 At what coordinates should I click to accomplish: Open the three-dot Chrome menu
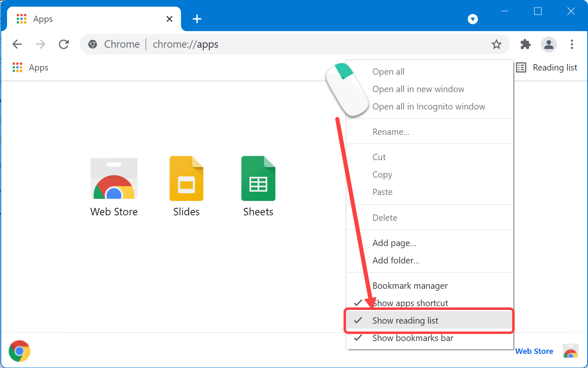point(572,44)
